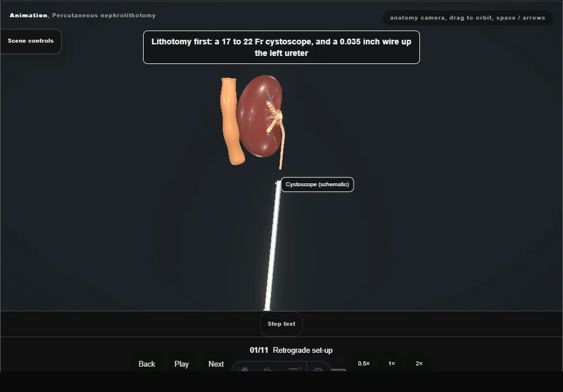Go to previous step with Back
The height and width of the screenshot is (392, 563).
point(147,364)
